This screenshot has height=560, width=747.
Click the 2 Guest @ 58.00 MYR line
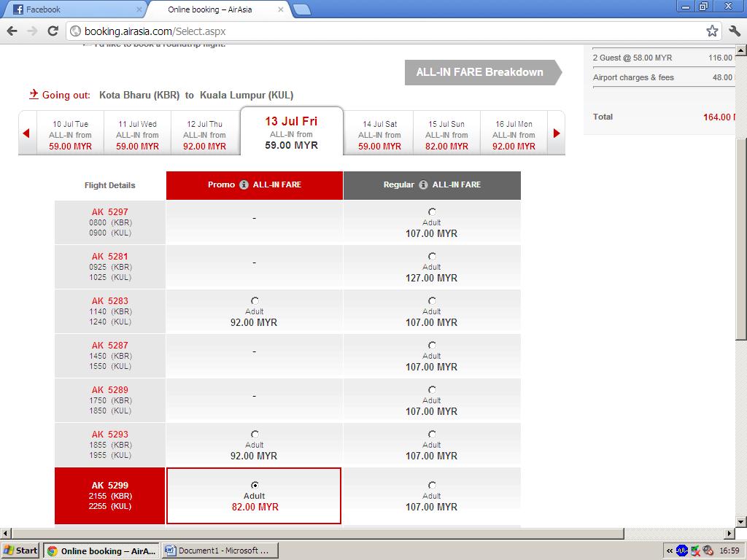(x=662, y=58)
